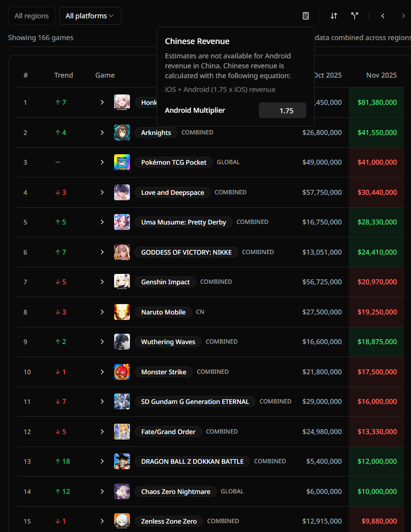The image size is (411, 532).
Task: Click the Chaos Zero Nightmare app icon
Action: [122, 491]
